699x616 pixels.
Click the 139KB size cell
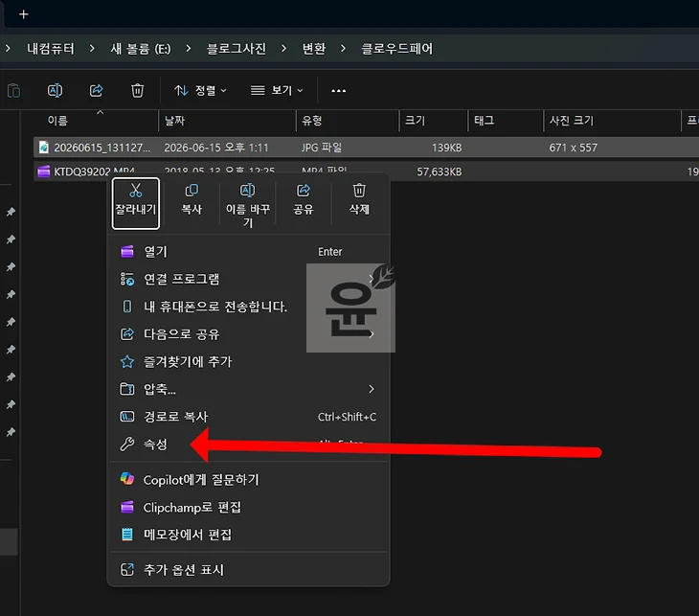coord(446,148)
